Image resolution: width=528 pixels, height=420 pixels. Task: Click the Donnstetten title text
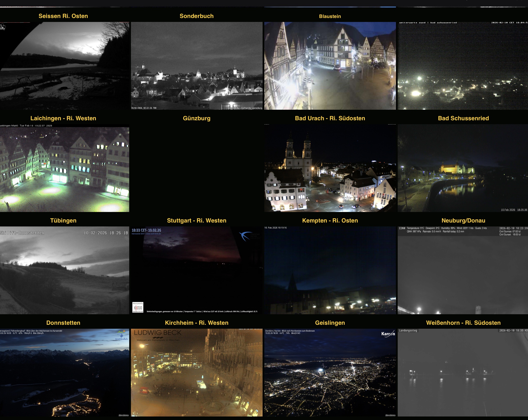tap(63, 323)
